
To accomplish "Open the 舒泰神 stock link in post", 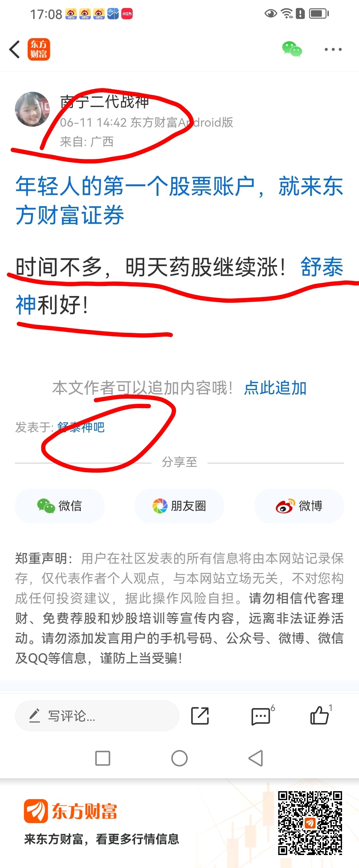I will [x=179, y=285].
